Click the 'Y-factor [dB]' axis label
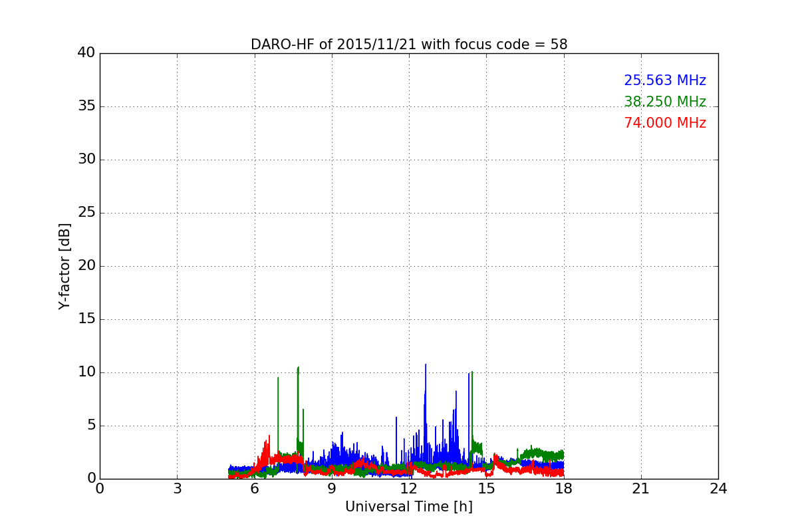Image resolution: width=798 pixels, height=532 pixels. click(65, 266)
